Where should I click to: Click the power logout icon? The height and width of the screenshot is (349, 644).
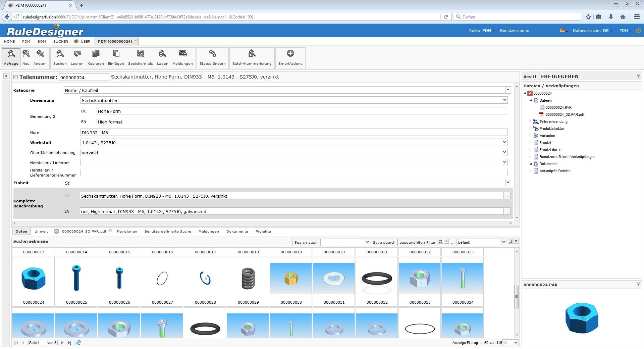pos(638,30)
